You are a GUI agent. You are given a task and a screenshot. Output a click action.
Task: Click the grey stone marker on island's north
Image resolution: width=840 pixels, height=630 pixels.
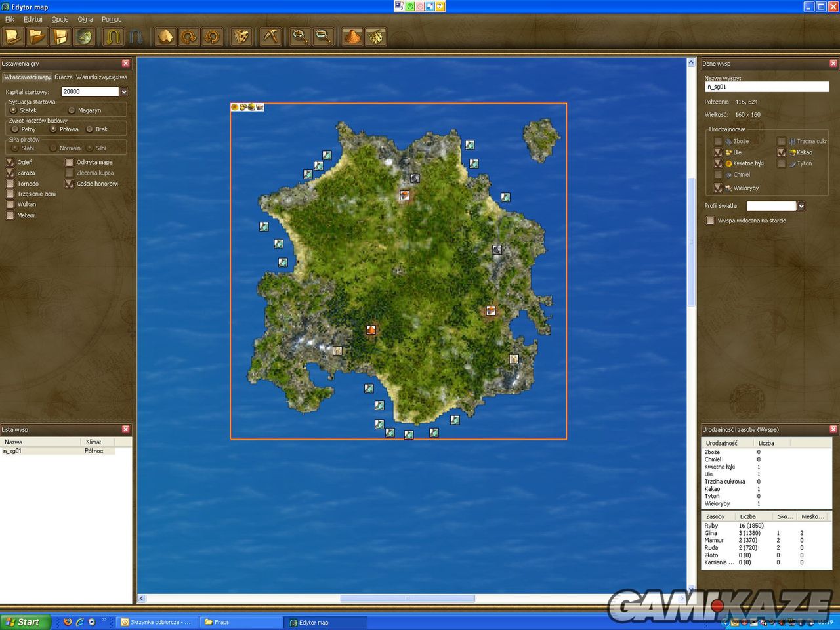[415, 178]
